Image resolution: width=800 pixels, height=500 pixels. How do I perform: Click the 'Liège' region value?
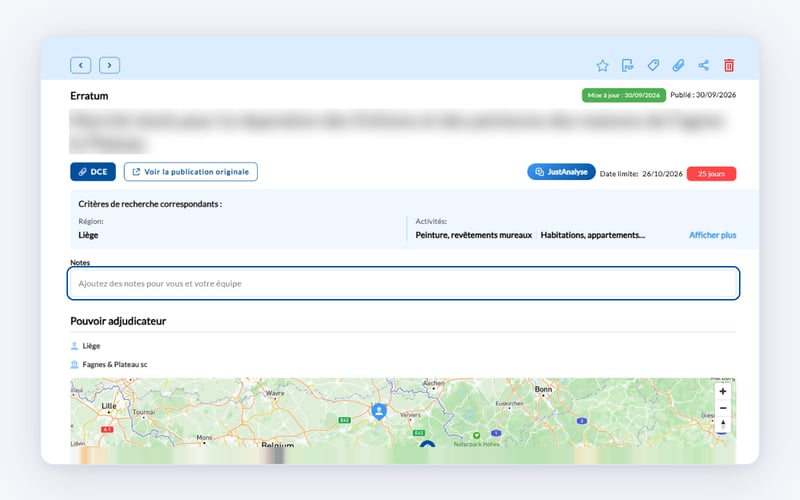tap(88, 235)
